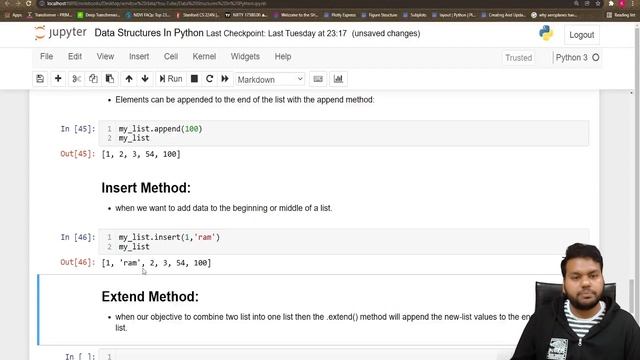Image resolution: width=640 pixels, height=360 pixels.
Task: Click the browser reload icon
Action: [28, 3]
